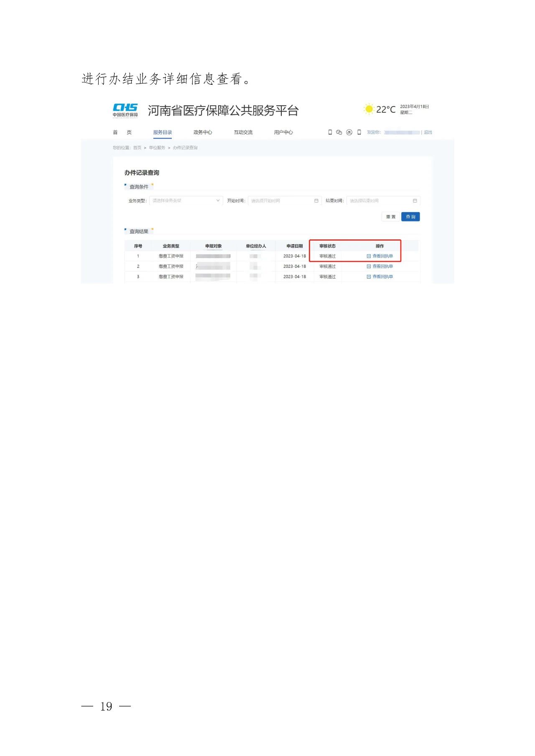Click the sun weather icon
Viewport: 535px width, 756px height.
[x=369, y=109]
